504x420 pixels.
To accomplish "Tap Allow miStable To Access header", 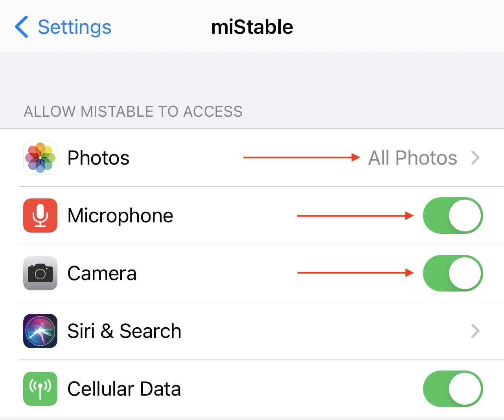I will coord(133,112).
